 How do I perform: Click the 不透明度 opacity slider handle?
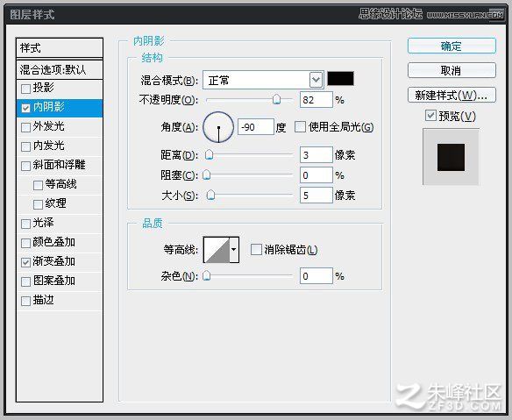(x=276, y=99)
